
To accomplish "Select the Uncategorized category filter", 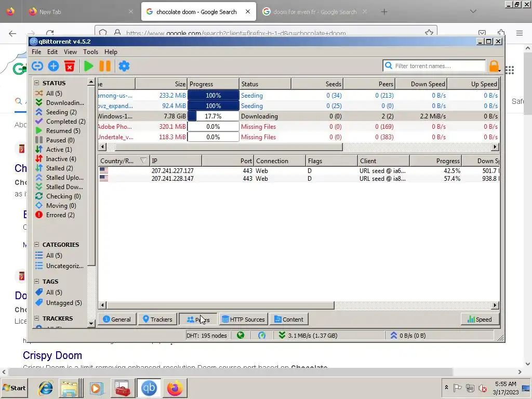I will tap(59, 265).
